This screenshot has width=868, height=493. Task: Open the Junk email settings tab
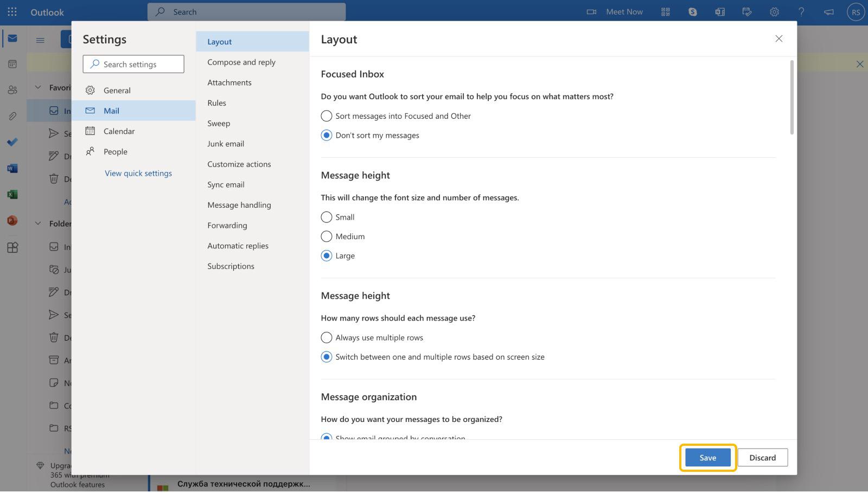click(x=226, y=143)
